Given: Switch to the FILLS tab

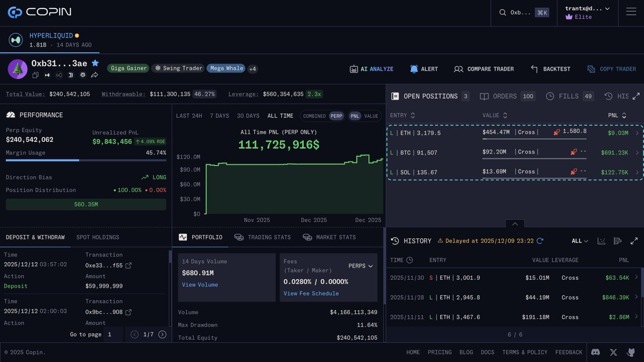Looking at the screenshot, I should [x=569, y=96].
